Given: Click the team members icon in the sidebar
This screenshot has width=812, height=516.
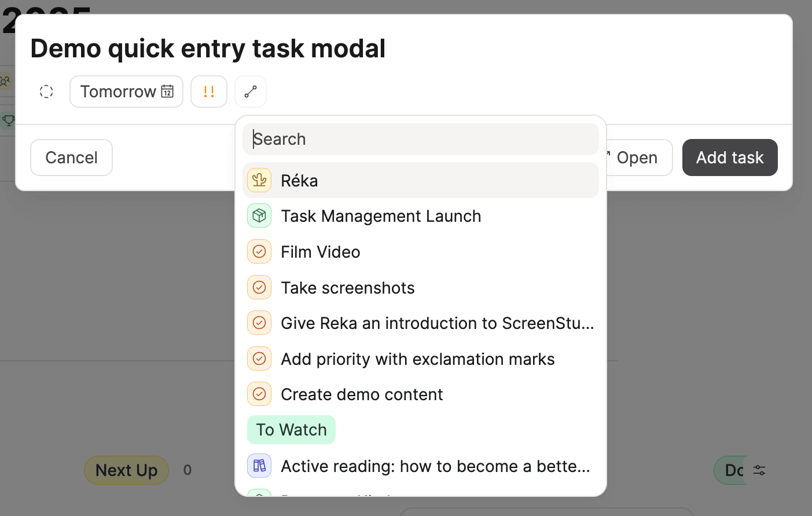Looking at the screenshot, I should (8, 81).
